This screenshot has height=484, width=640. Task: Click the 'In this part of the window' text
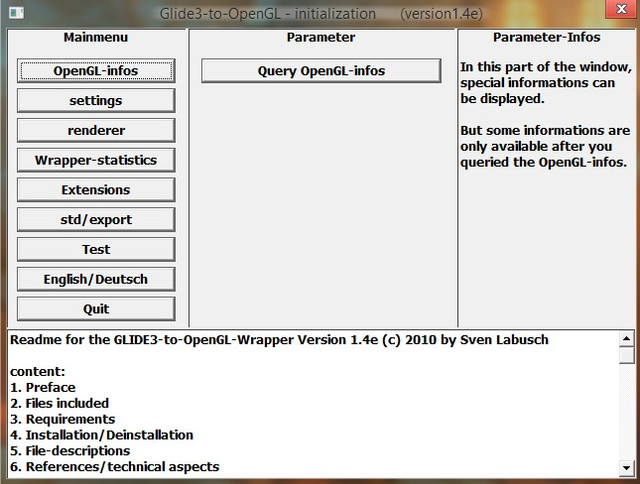(546, 83)
